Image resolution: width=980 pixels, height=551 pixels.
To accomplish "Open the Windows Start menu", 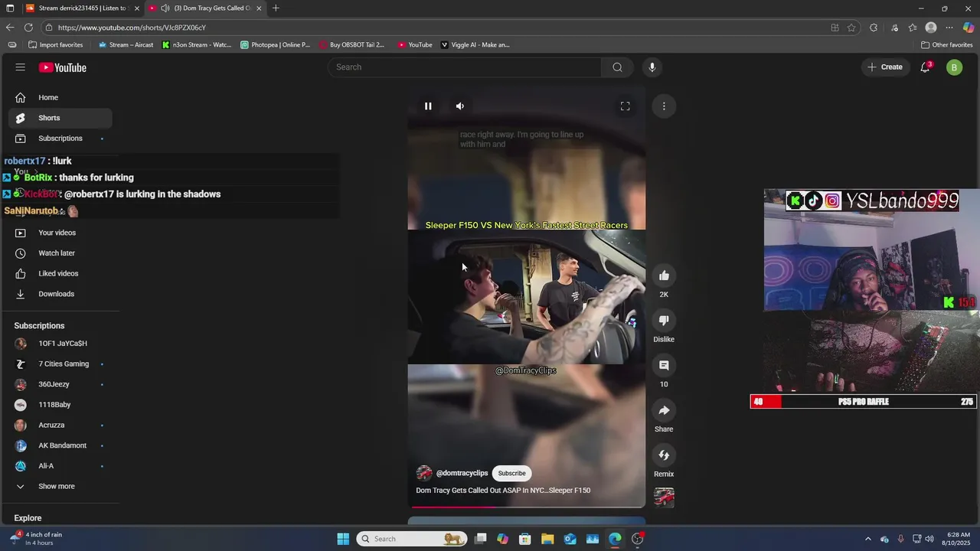I will [343, 539].
